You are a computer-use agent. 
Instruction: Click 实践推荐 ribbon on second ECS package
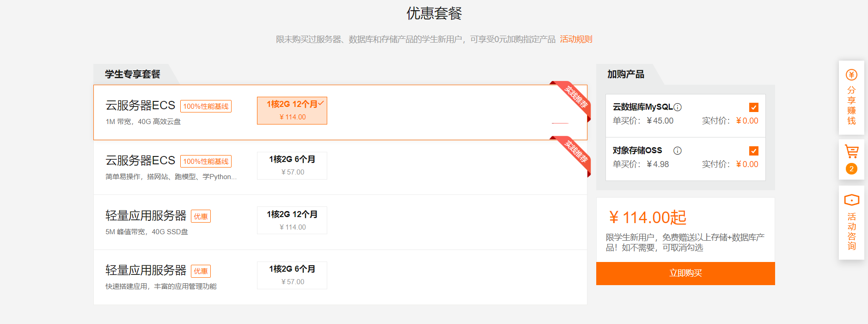(x=576, y=152)
